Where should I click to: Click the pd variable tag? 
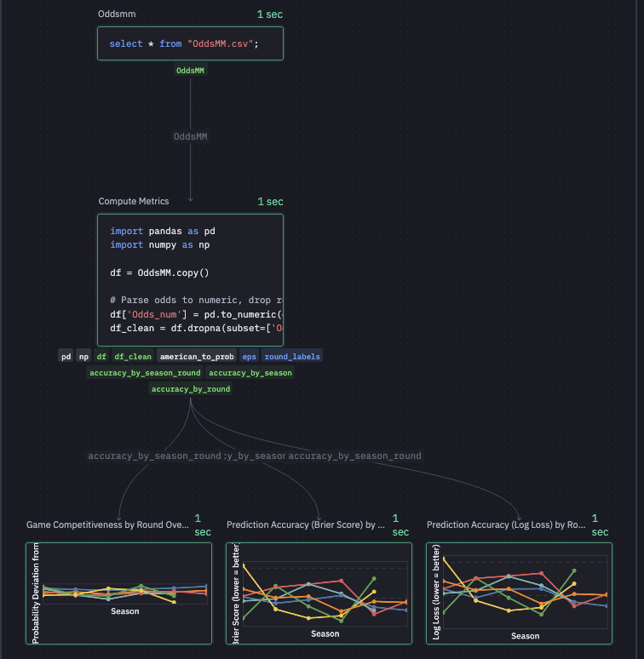(x=66, y=357)
